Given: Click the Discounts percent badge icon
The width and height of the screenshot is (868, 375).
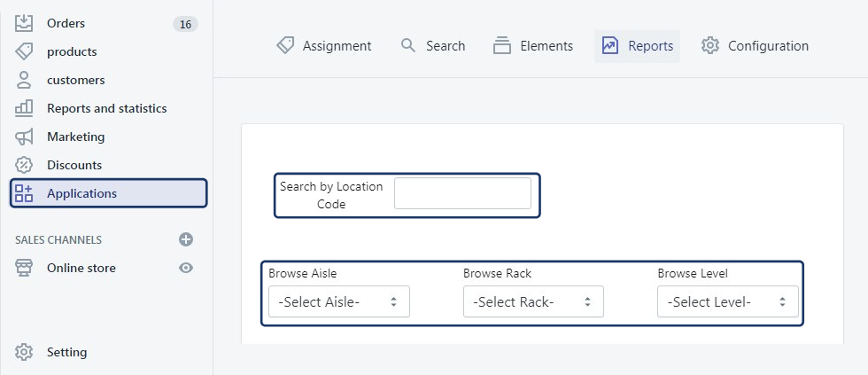Looking at the screenshot, I should 24,165.
